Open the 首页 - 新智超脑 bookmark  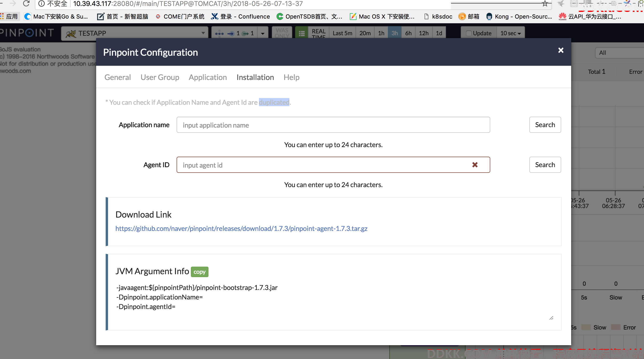[x=123, y=16]
